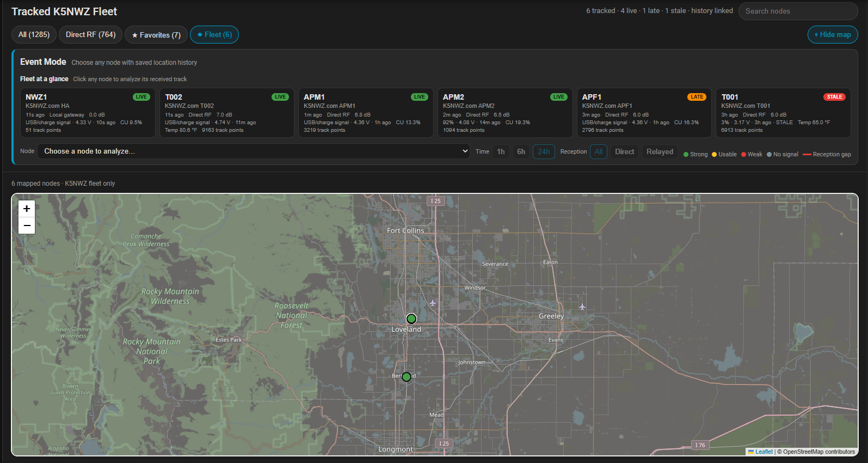Click the green node marker near Berthoud
This screenshot has width=868, height=463.
click(407, 376)
